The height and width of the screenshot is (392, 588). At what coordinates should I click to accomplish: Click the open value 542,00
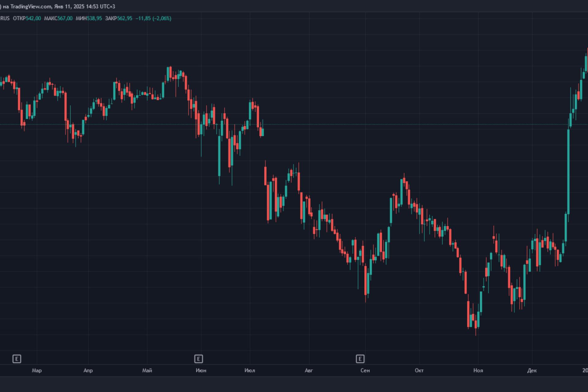click(x=33, y=18)
